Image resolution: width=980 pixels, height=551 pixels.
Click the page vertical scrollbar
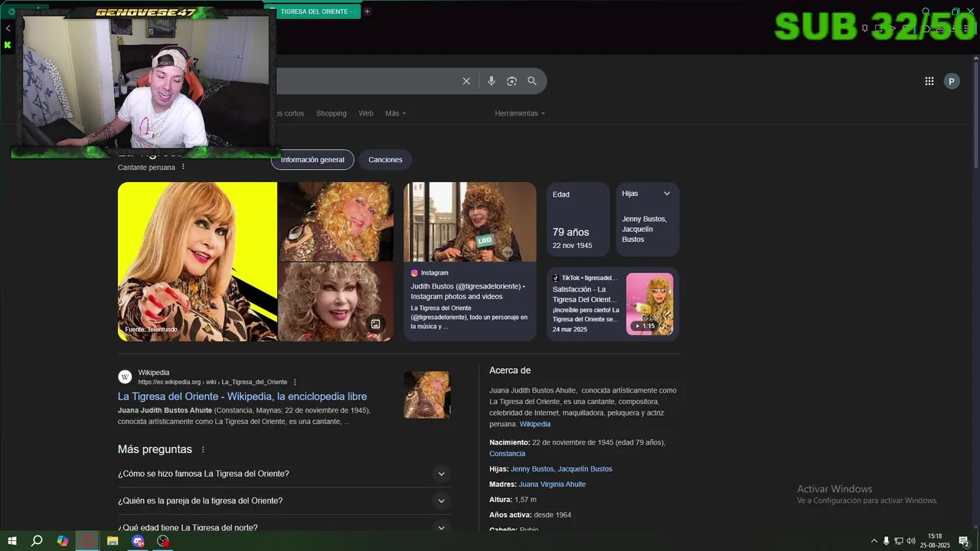click(x=976, y=115)
